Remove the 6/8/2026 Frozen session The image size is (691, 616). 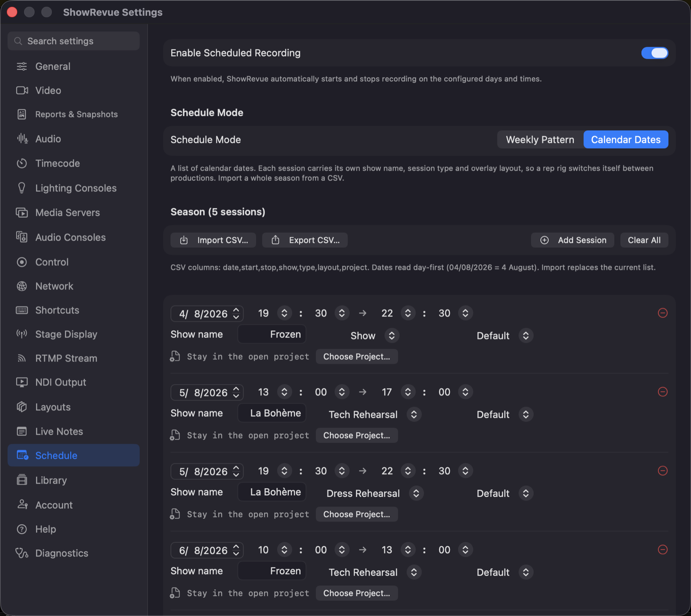click(x=663, y=550)
